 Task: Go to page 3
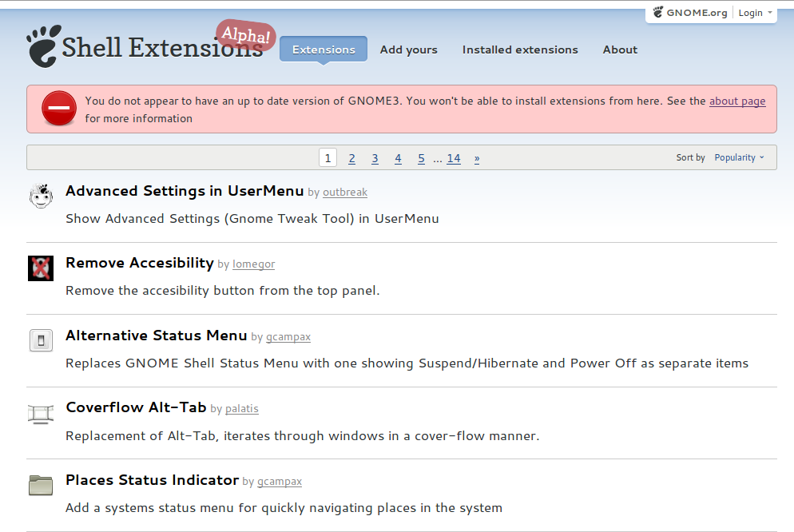[375, 158]
